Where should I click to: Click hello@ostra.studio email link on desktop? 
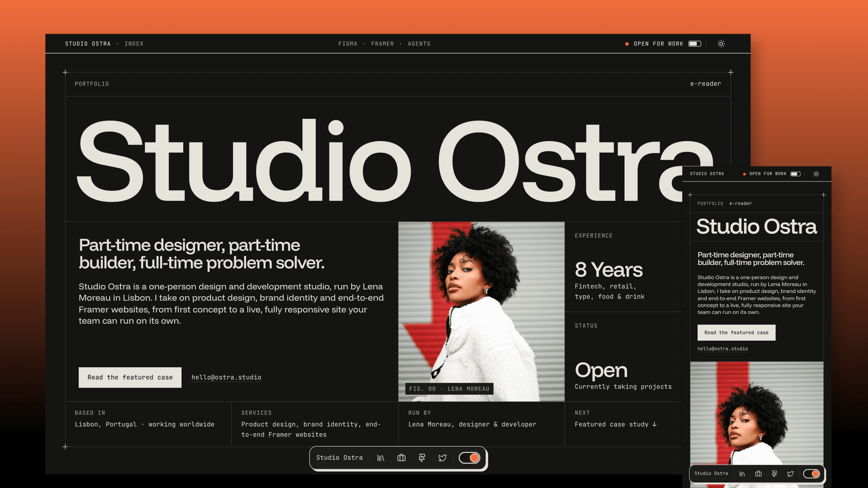pos(226,377)
